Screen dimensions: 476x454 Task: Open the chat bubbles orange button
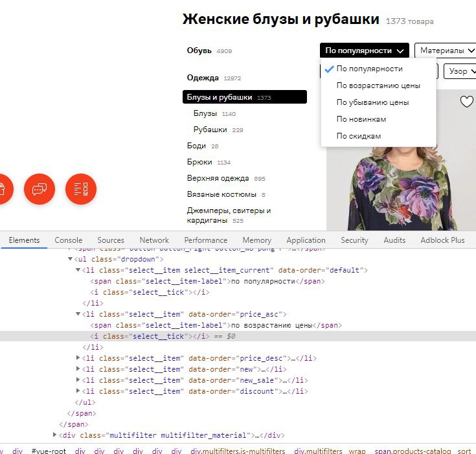[x=40, y=189]
